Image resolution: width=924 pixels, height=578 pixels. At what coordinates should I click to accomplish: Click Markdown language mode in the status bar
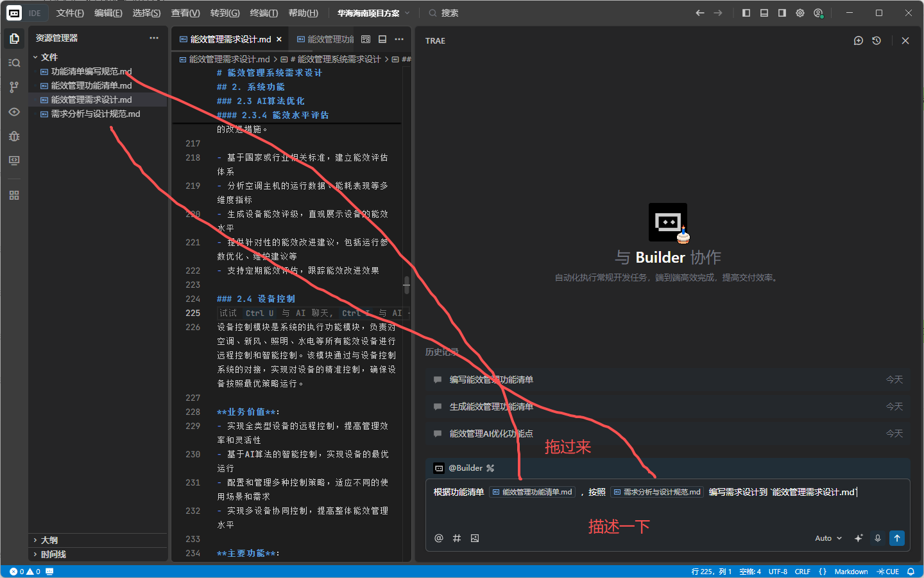click(851, 572)
